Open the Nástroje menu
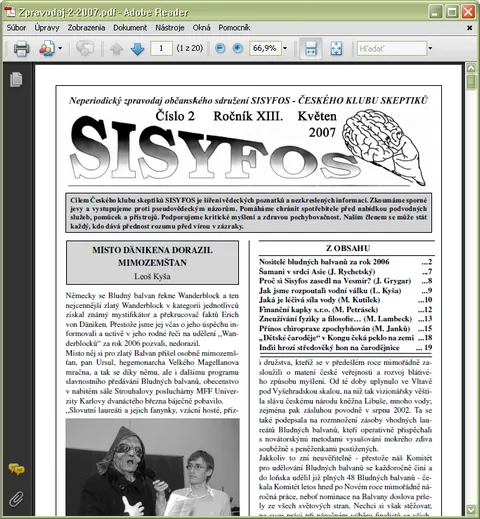 pos(170,28)
